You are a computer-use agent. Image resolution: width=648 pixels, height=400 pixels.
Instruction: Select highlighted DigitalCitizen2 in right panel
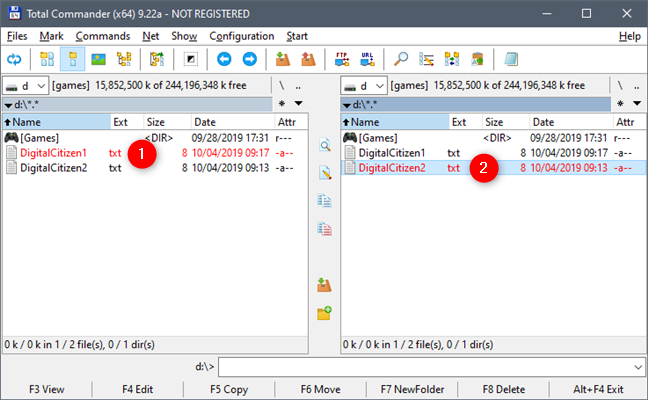(493, 168)
